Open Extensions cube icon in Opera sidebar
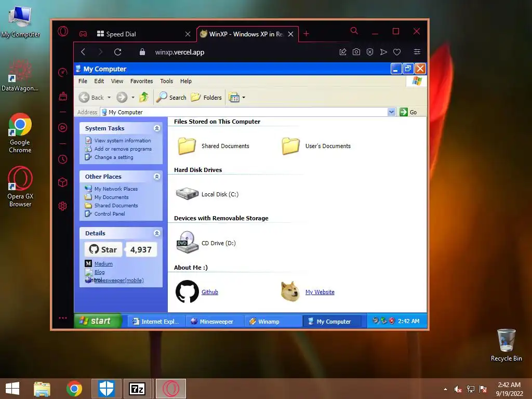This screenshot has height=399, width=532. (x=63, y=182)
